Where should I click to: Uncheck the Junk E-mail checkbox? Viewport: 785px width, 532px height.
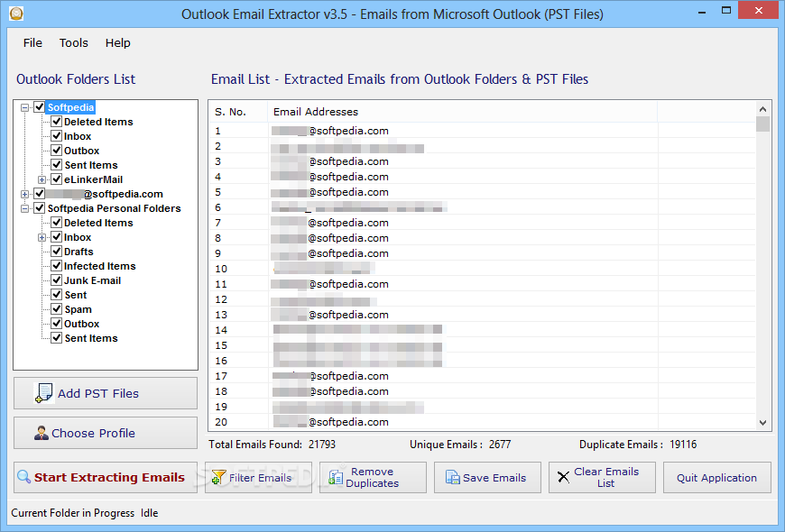click(x=57, y=280)
